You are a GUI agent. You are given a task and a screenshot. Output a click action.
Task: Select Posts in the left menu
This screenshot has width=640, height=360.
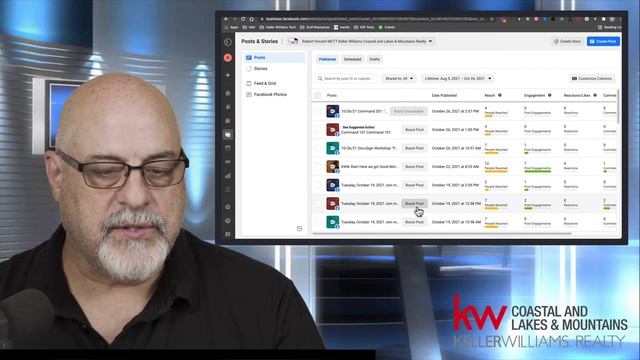(274, 58)
